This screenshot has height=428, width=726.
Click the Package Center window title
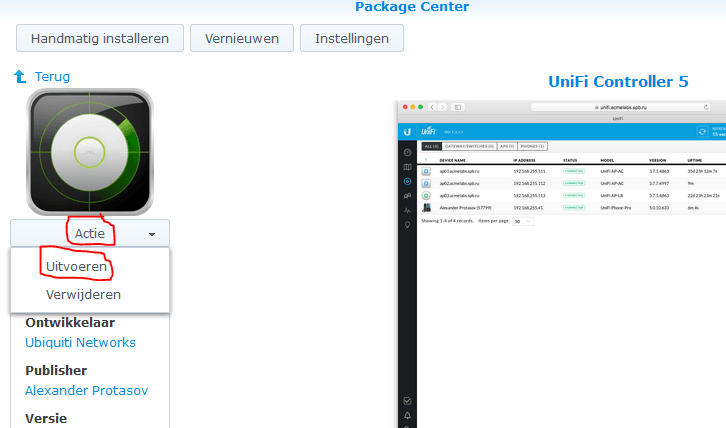click(412, 6)
